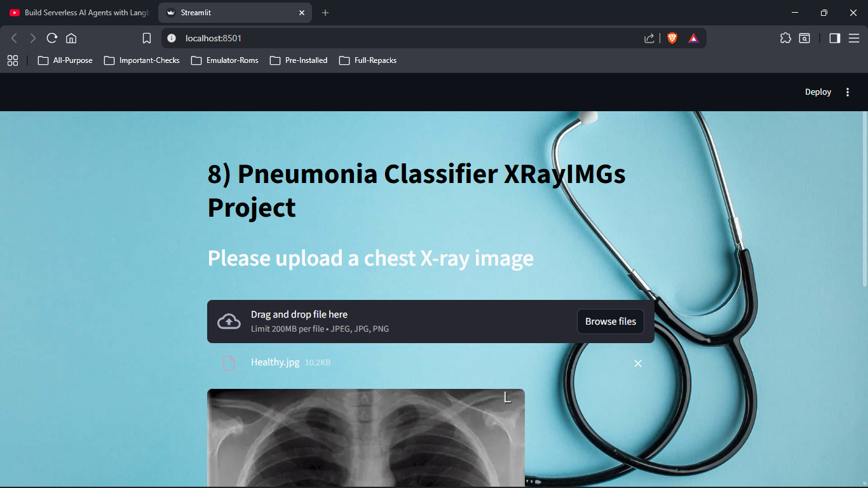Open the Streamlit three-dot options menu
This screenshot has height=488, width=868.
point(847,92)
